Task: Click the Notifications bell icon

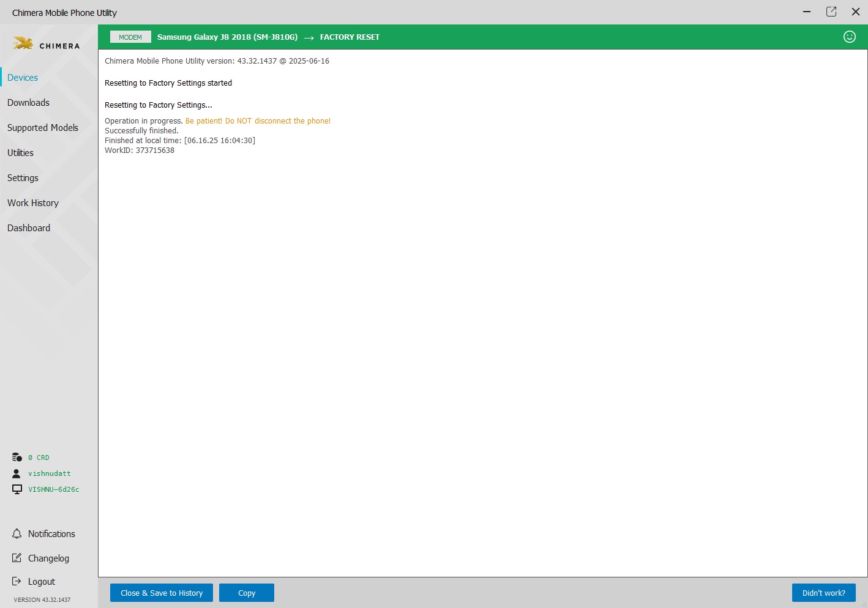Action: [x=17, y=534]
